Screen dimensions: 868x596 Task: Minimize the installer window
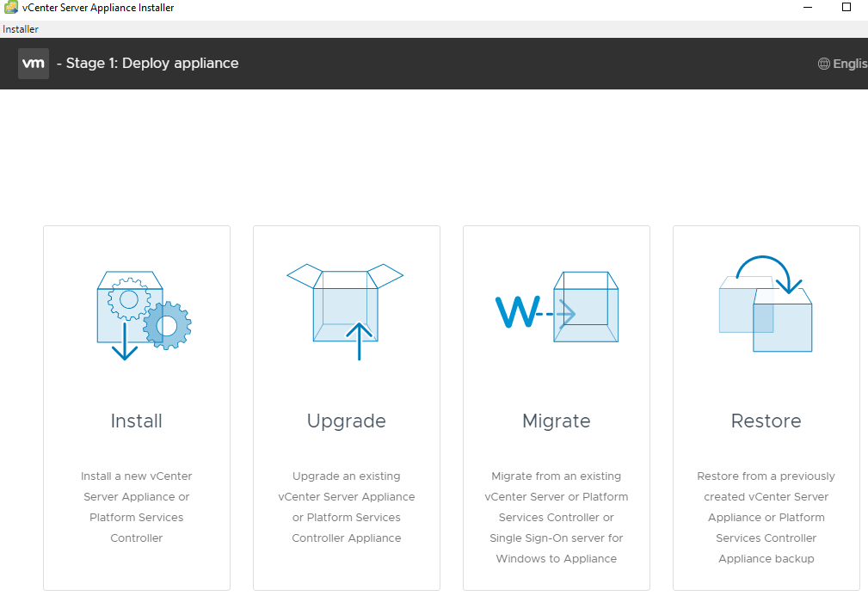[808, 7]
